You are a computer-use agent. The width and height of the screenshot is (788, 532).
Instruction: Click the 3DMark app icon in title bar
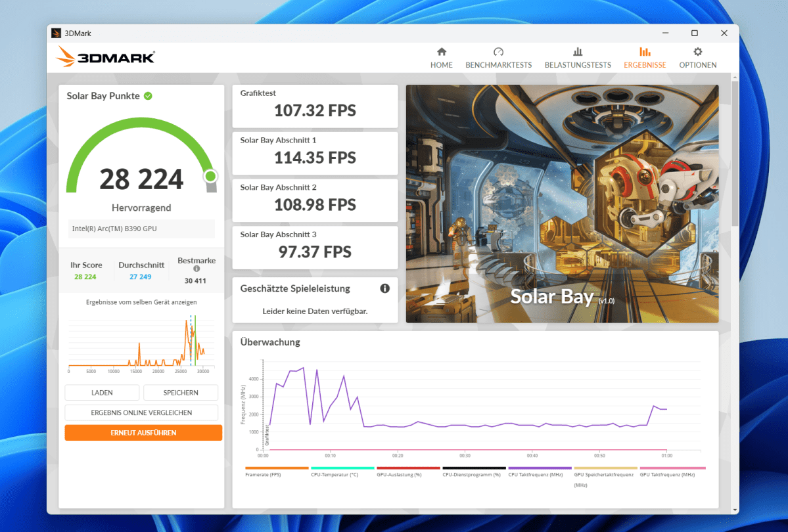(x=56, y=33)
